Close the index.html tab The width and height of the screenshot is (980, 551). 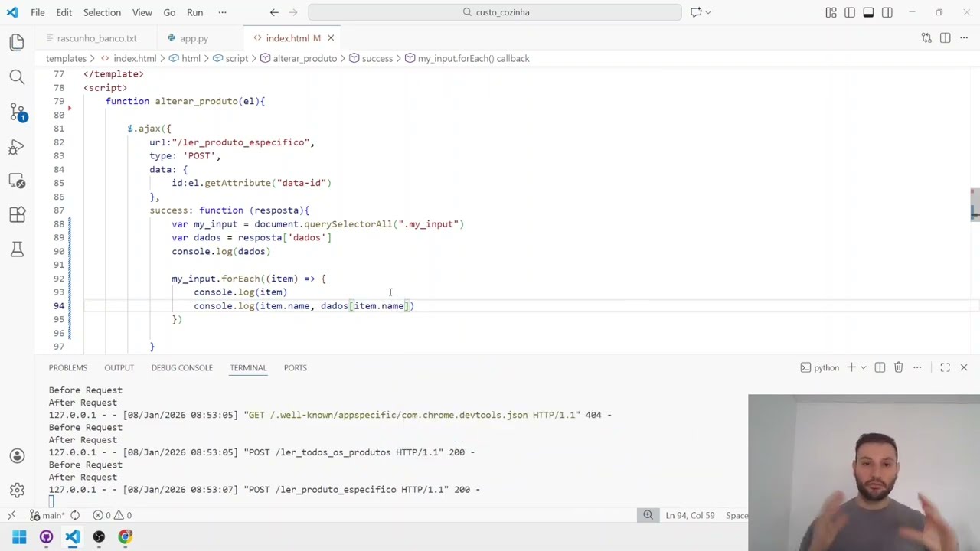click(x=331, y=38)
